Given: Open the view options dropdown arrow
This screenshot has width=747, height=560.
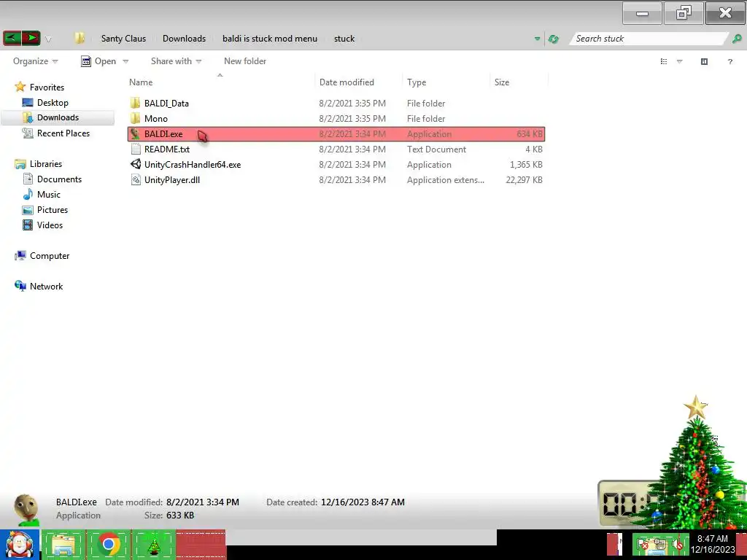Looking at the screenshot, I should 680,61.
